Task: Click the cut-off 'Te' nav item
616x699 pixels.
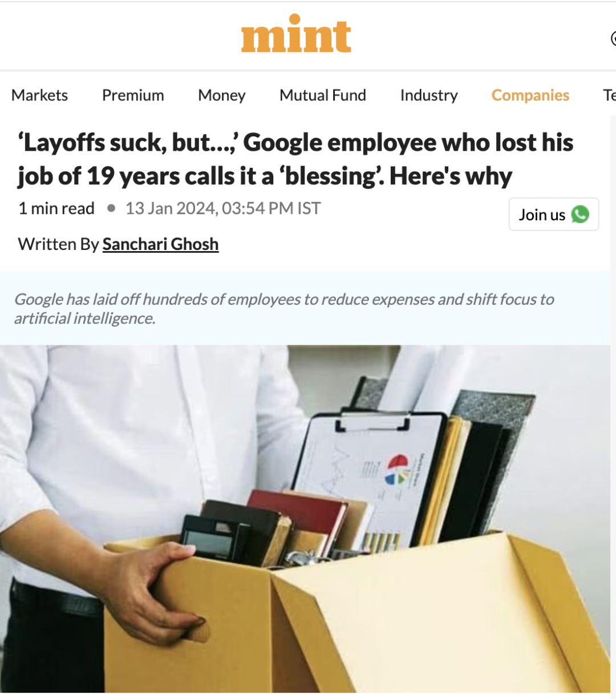Action: click(609, 95)
